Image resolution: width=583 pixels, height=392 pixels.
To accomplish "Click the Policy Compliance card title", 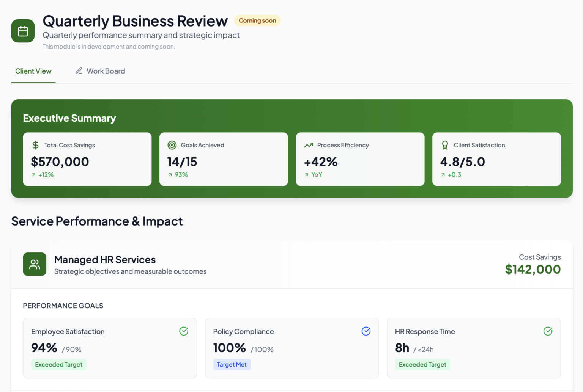I will click(x=244, y=332).
